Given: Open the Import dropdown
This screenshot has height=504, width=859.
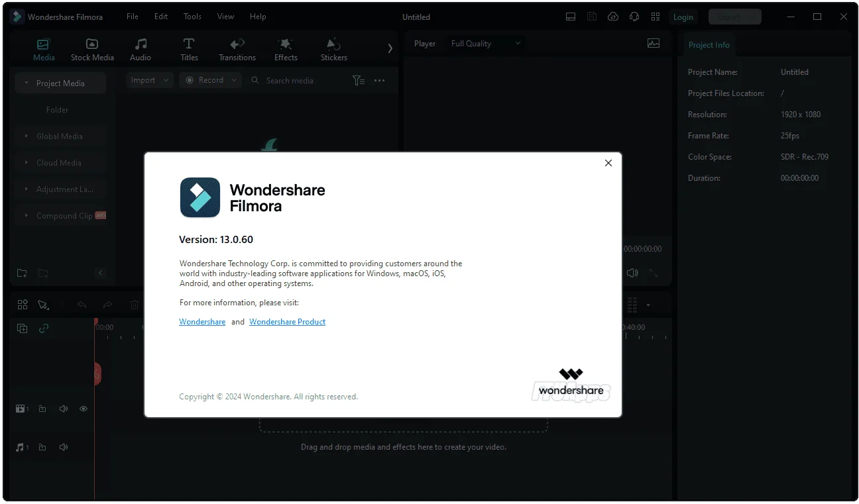Looking at the screenshot, I should 149,80.
